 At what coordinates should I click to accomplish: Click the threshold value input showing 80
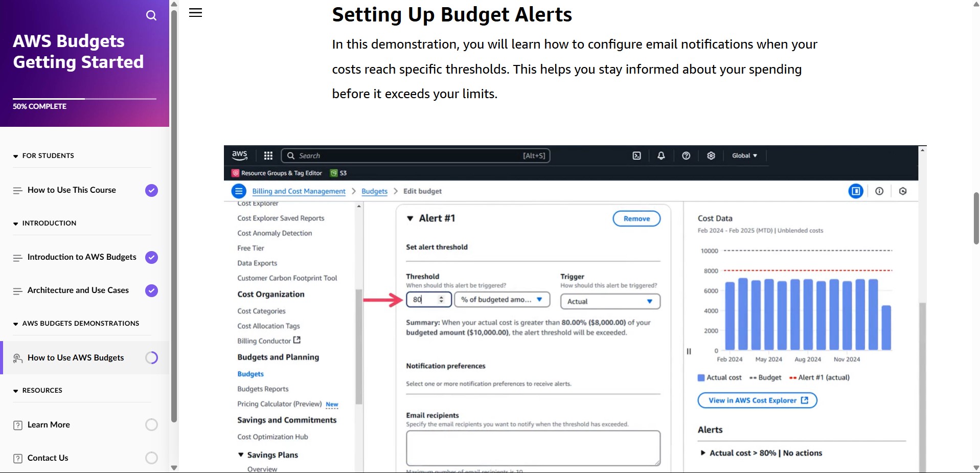(428, 300)
